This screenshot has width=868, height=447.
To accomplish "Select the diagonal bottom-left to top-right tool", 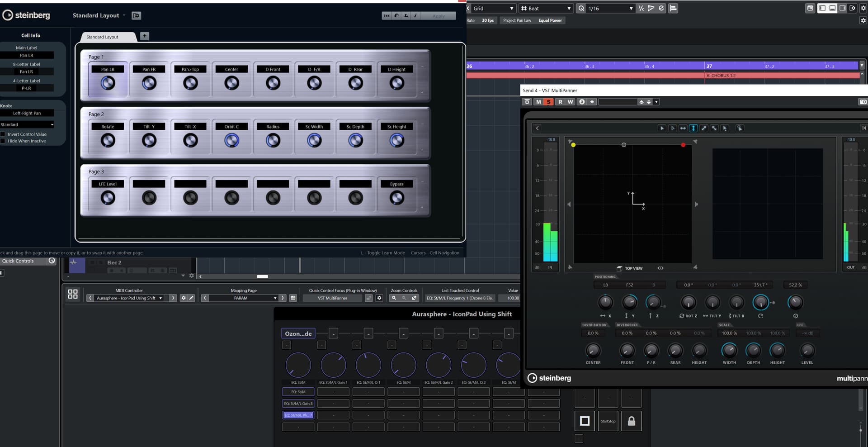I will [703, 128].
